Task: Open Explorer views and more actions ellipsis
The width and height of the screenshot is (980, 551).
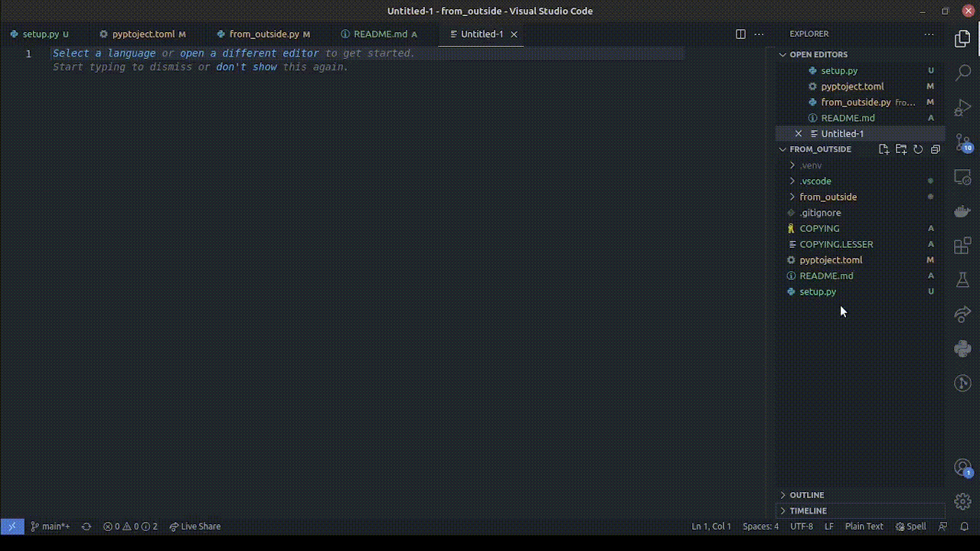Action: 929,34
